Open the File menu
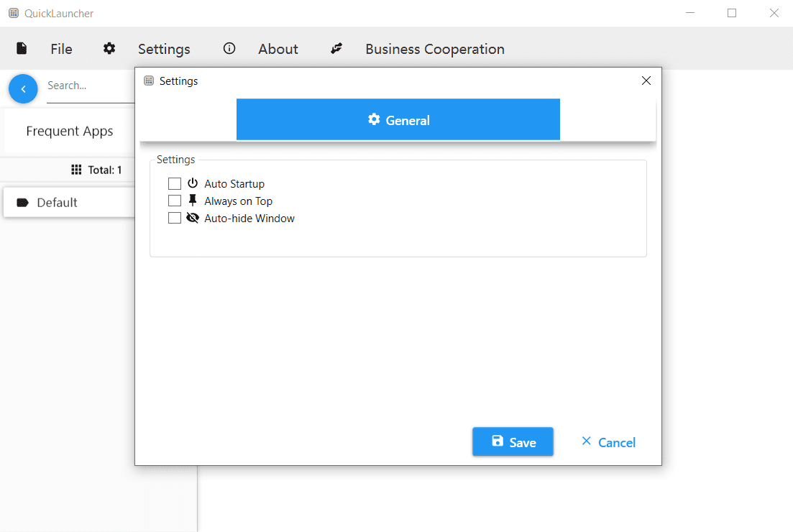Viewport: 793px width, 532px height. [x=61, y=49]
